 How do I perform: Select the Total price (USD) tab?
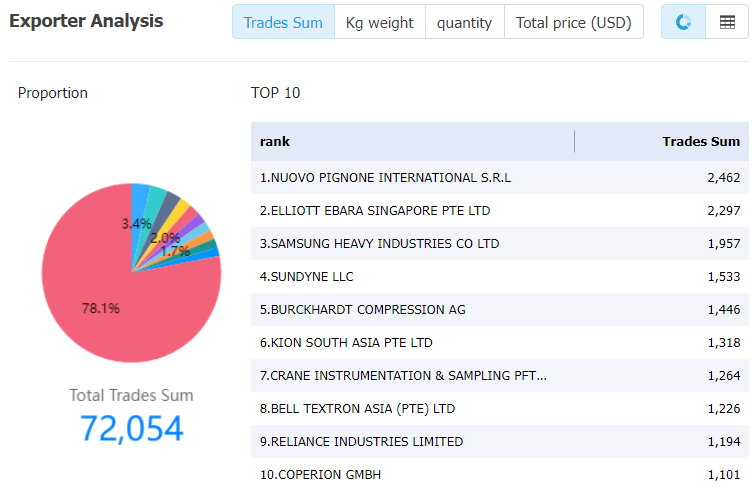(574, 22)
